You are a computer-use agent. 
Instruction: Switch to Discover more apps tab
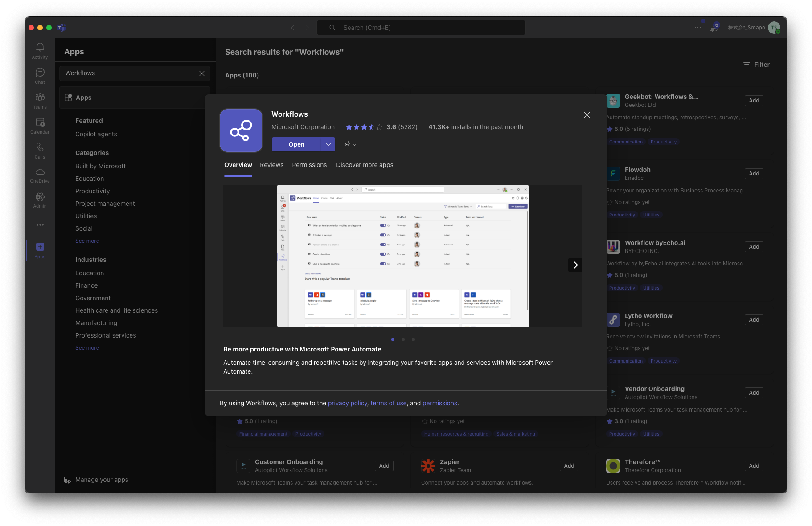(x=365, y=165)
